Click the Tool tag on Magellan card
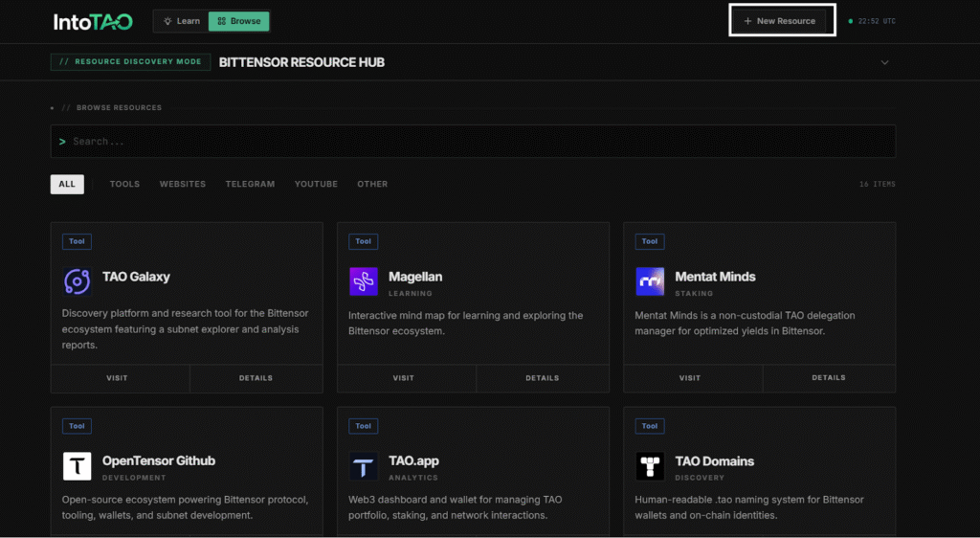 click(x=363, y=241)
